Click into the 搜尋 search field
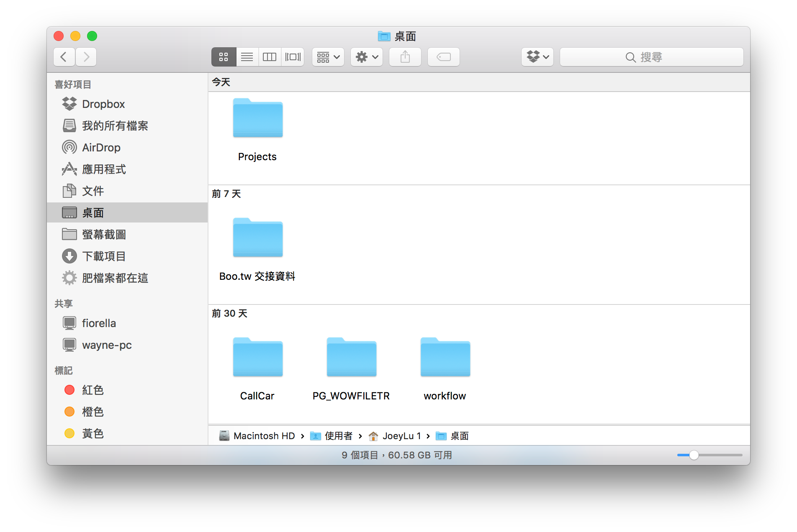The width and height of the screenshot is (797, 532). 652,57
